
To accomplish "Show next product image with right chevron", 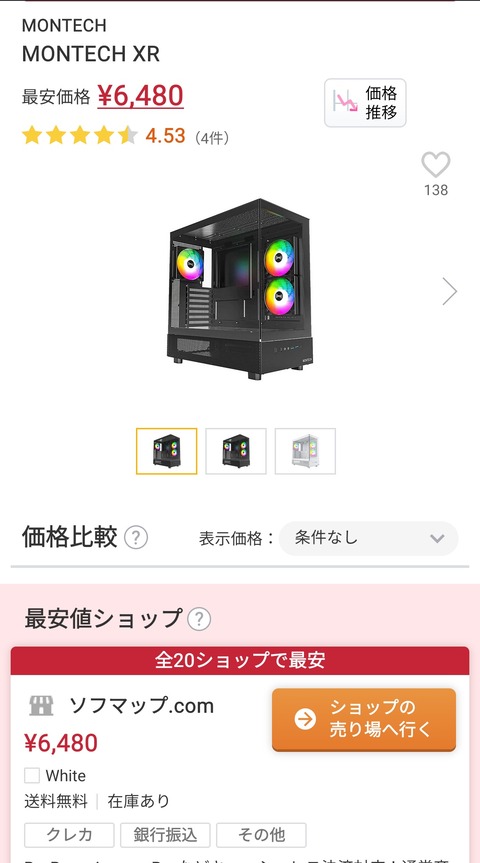I will 450,291.
